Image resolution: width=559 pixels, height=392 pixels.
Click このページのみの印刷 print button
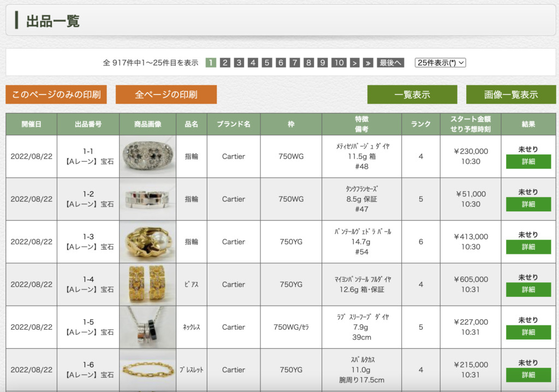[x=56, y=94]
